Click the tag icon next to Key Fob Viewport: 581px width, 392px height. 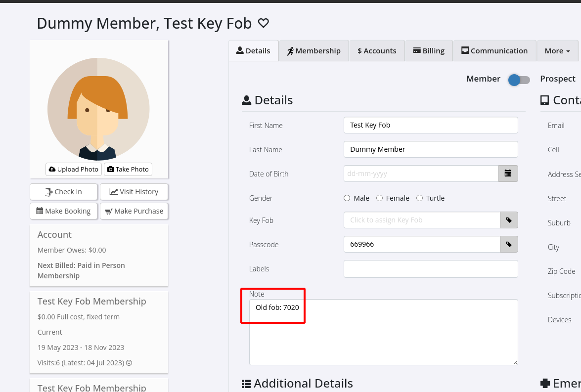(x=509, y=220)
